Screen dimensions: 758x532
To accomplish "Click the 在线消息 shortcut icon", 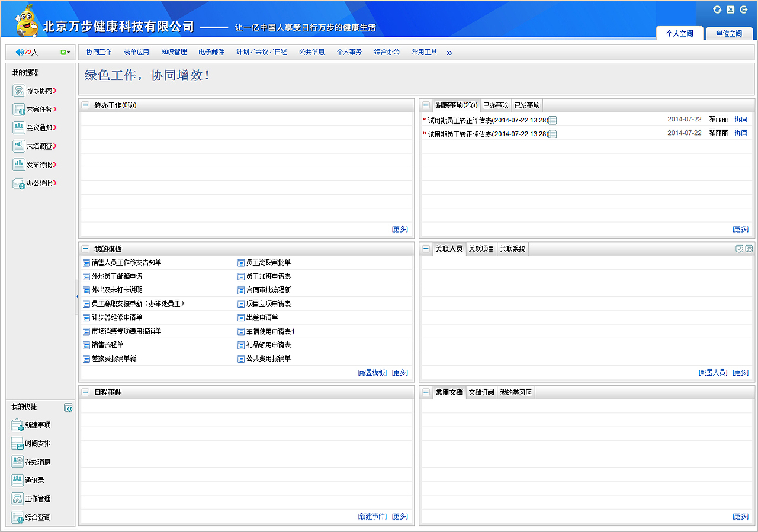I will pyautogui.click(x=17, y=462).
